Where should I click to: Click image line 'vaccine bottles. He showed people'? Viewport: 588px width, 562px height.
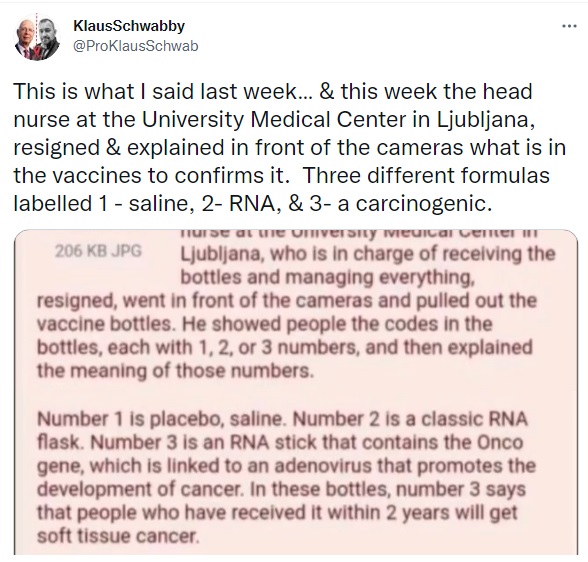click(x=264, y=324)
